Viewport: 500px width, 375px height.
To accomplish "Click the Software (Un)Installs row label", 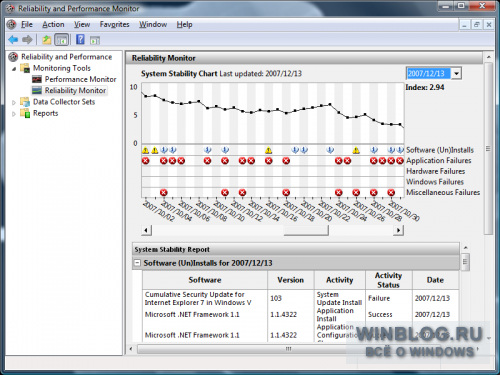I will 440,150.
